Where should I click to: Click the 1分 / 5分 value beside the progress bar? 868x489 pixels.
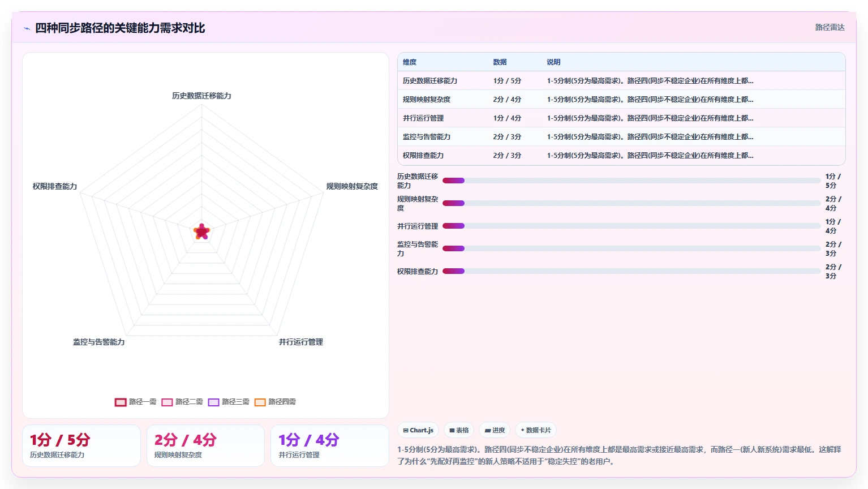click(833, 181)
